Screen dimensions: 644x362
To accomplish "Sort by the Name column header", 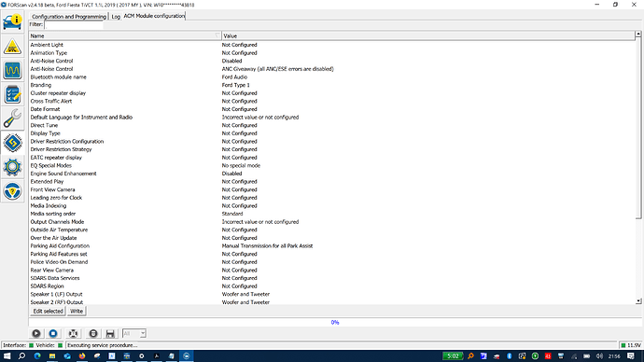I will coord(125,36).
